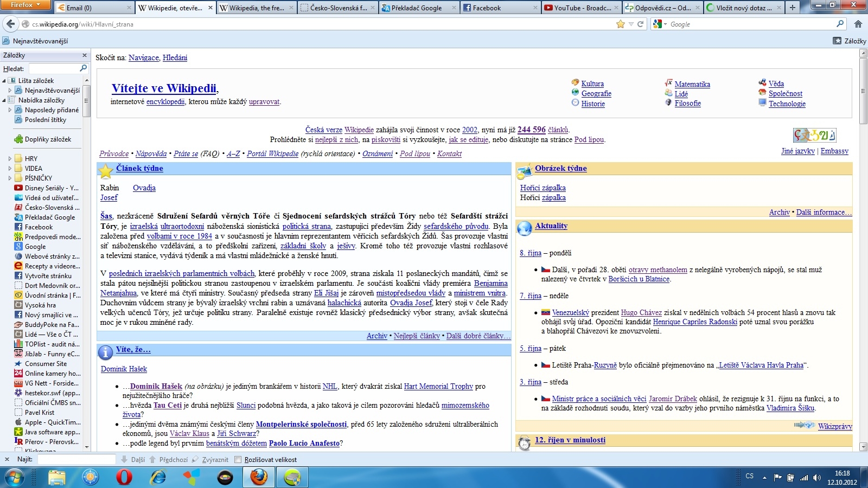The height and width of the screenshot is (488, 868).
Task: Launch Opera from the taskbar
Action: click(124, 477)
